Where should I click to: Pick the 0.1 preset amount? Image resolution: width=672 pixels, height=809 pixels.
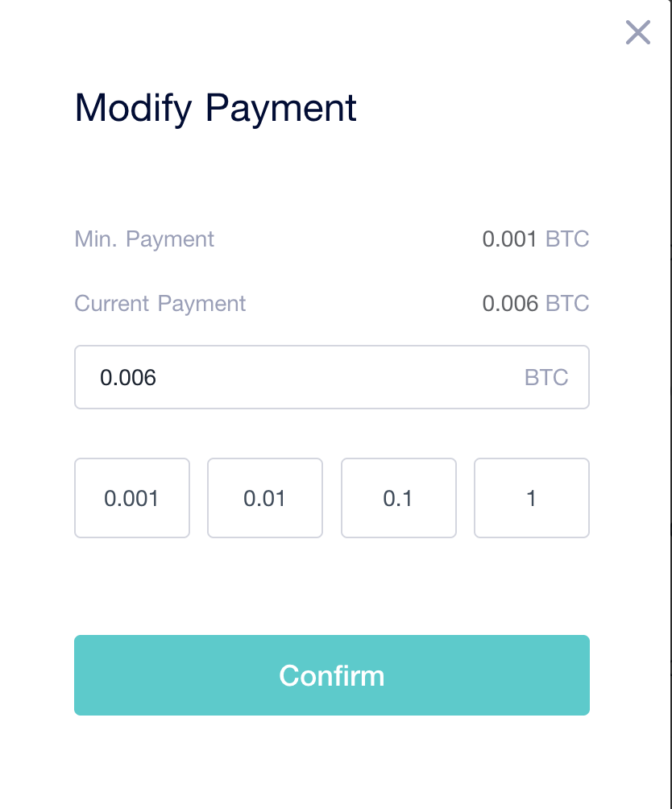click(x=399, y=498)
